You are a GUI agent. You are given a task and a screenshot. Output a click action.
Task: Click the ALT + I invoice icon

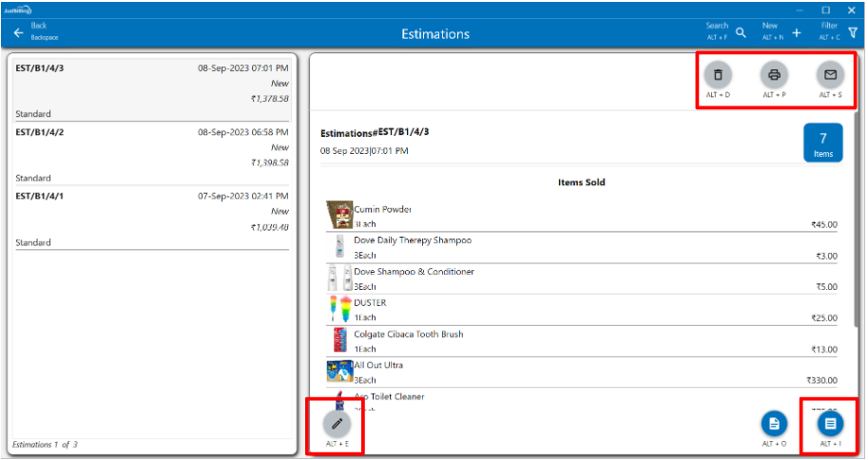[831, 423]
